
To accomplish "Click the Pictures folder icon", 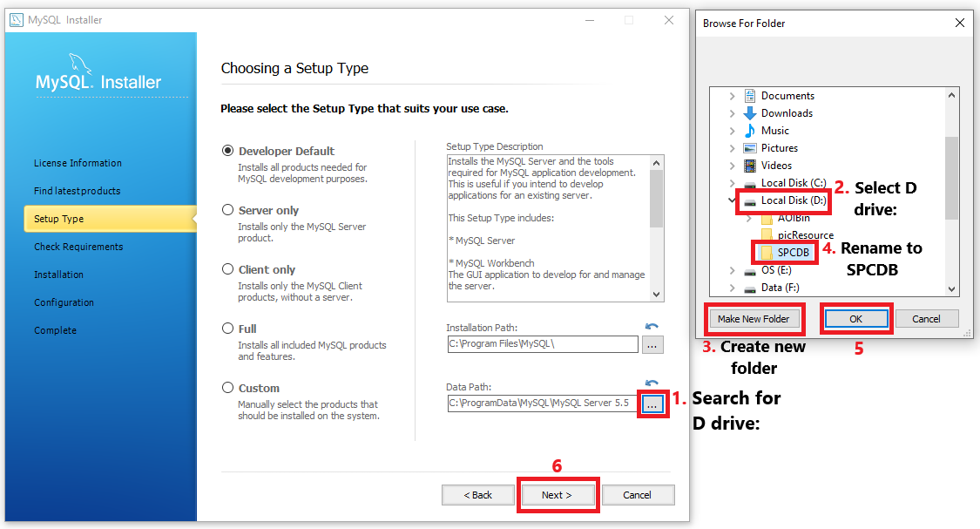I will coord(750,148).
